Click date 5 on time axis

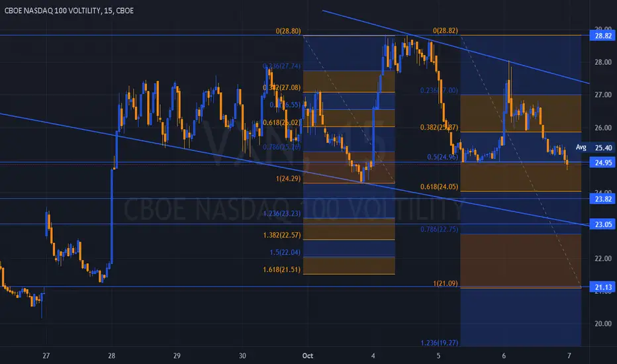[438, 356]
